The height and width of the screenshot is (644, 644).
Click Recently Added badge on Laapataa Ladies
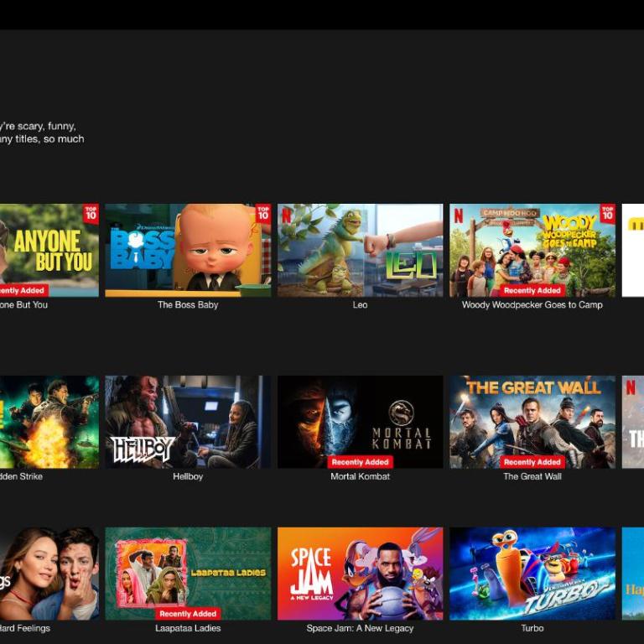click(188, 614)
